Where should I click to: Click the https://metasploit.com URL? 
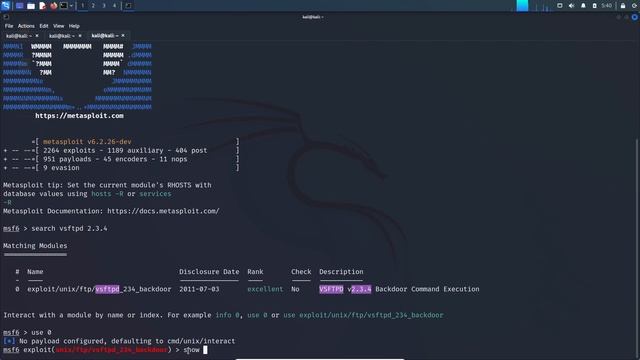pos(79,116)
